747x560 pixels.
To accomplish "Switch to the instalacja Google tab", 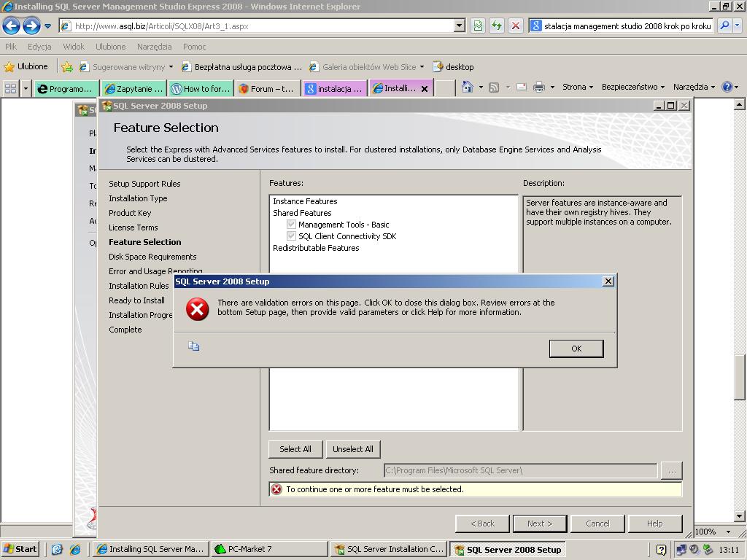I will [x=334, y=88].
